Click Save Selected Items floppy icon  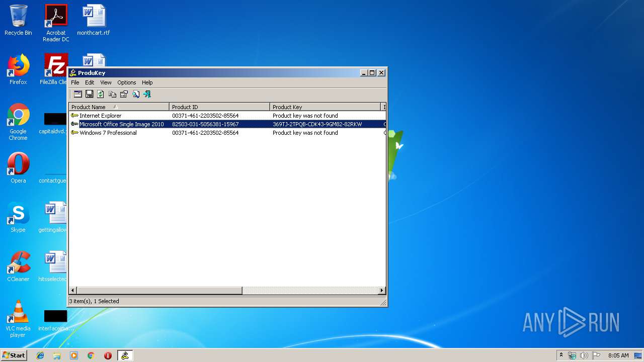(x=89, y=94)
